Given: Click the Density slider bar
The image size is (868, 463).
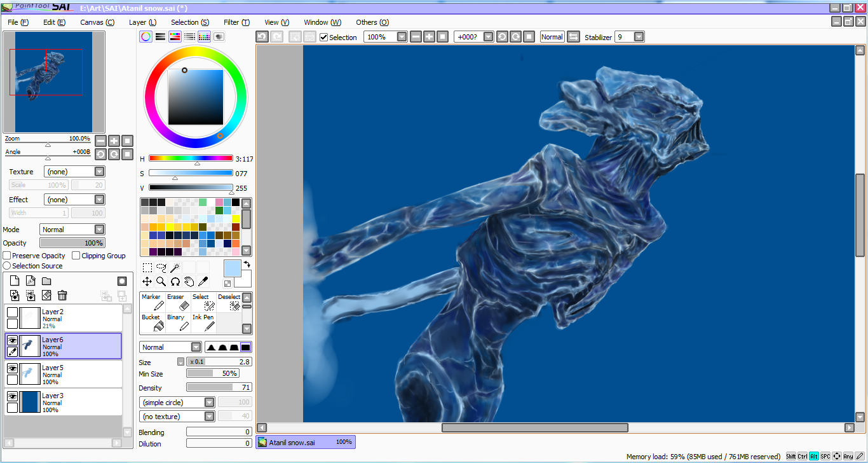Looking at the screenshot, I should 219,387.
